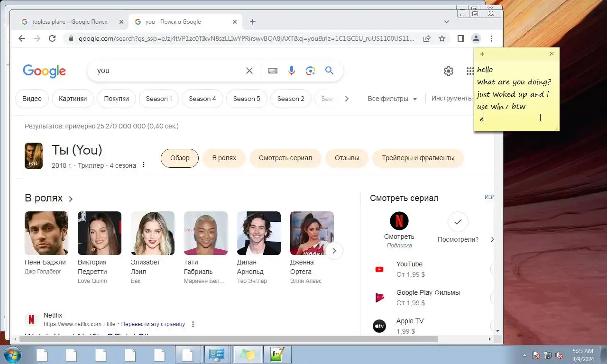Screen dimensions: 607x364
Task: Open the on-screen keyboard input tool
Action: tap(273, 71)
